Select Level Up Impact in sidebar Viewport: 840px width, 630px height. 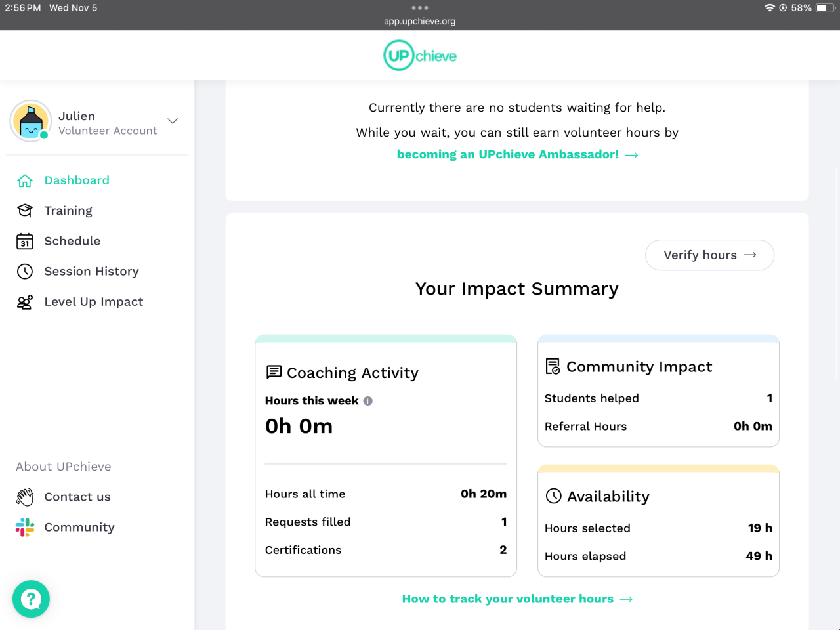[x=93, y=302]
